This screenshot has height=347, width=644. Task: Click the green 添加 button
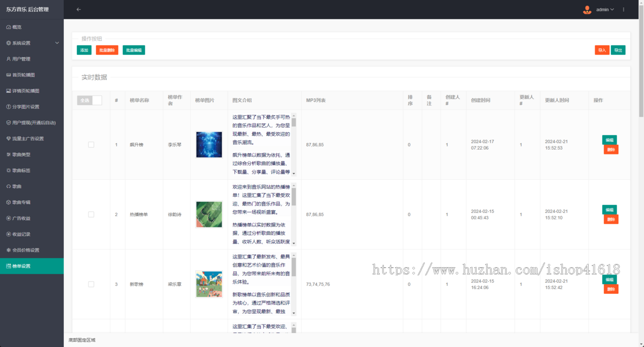[84, 50]
